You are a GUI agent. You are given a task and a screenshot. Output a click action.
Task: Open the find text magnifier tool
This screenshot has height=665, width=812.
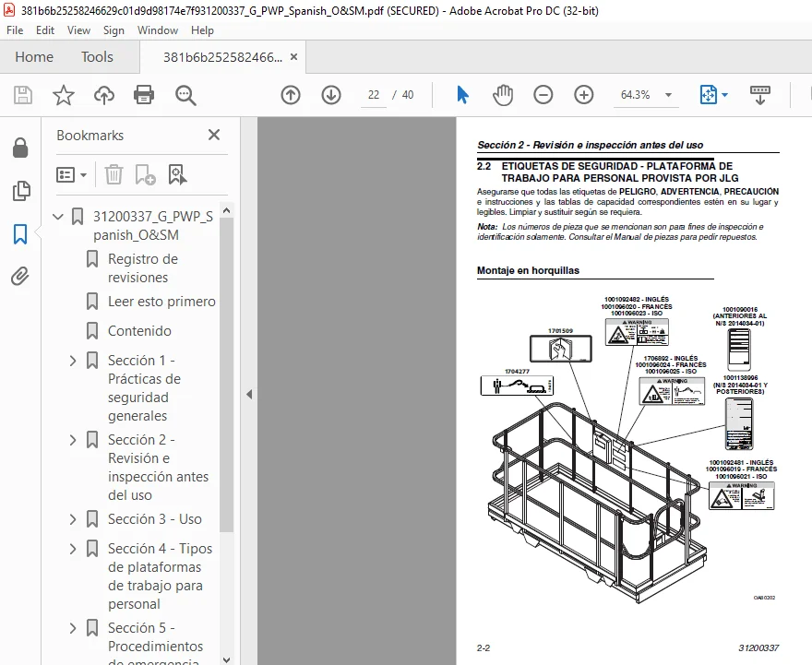pyautogui.click(x=185, y=95)
